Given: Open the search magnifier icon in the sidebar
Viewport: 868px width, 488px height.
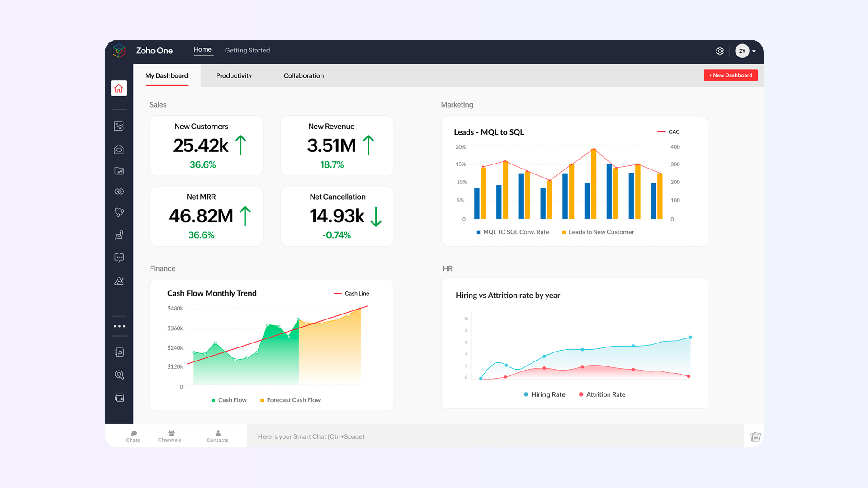Looking at the screenshot, I should click(119, 375).
